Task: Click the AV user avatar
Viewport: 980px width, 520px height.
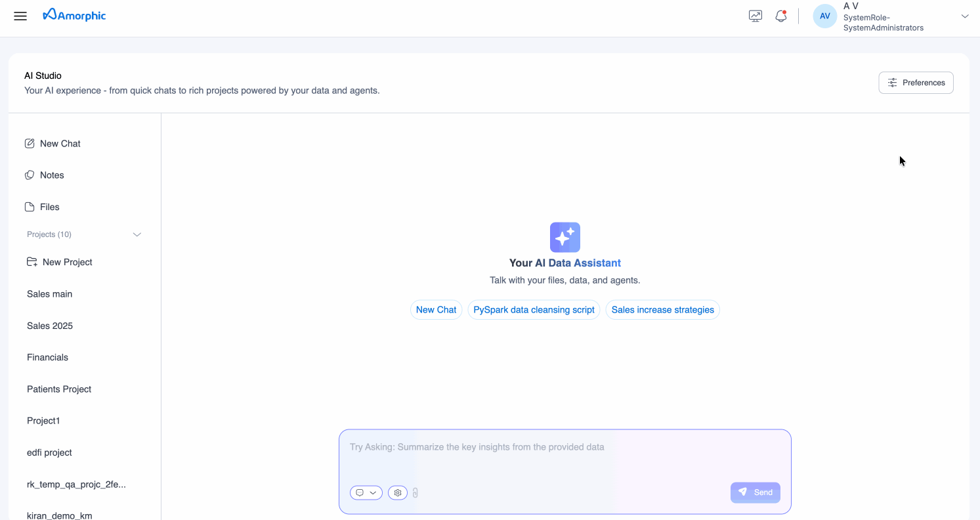Action: pos(824,15)
